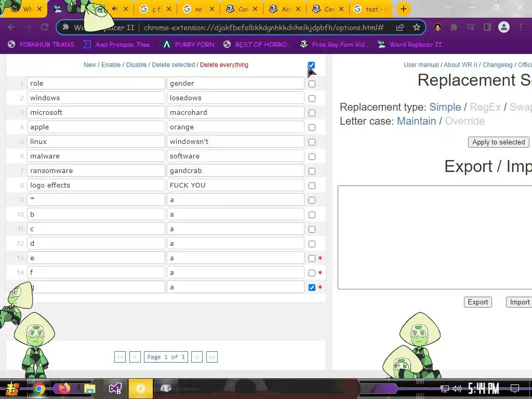Go to next page with > button
The width and height of the screenshot is (532, 399).
(197, 357)
